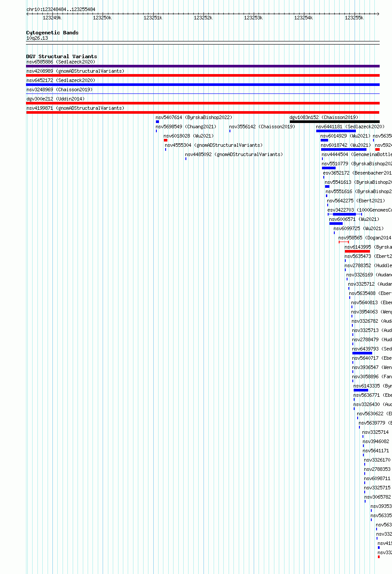This screenshot has height=574, width=392.
Task: Open nsv6441181 (Sedlazeck2020) label
Action: point(351,127)
